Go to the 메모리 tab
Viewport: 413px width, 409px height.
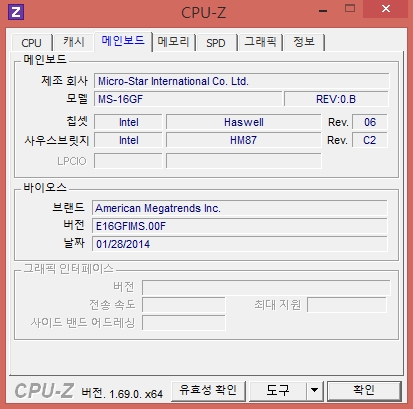coord(173,42)
